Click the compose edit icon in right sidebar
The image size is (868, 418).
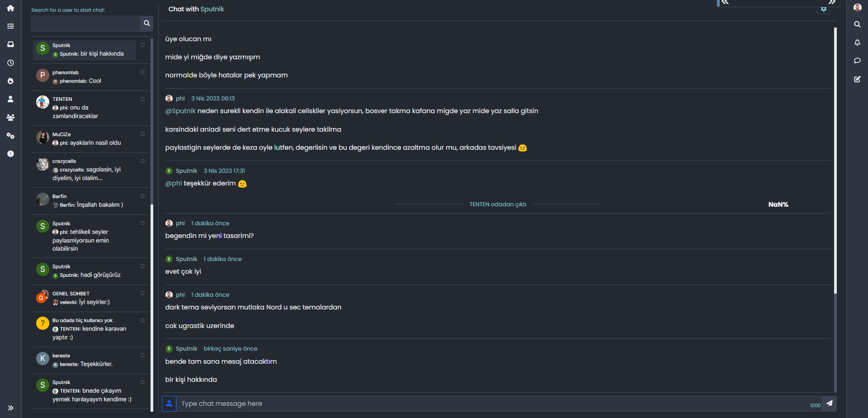click(x=857, y=79)
